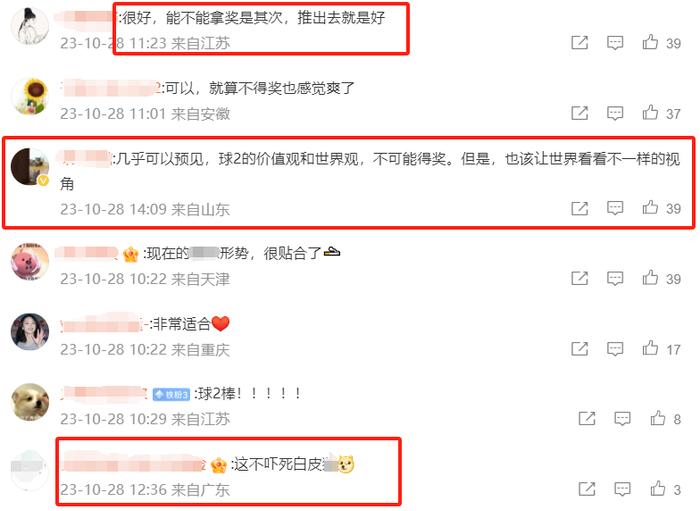Viewport: 700px width, 511px height.
Task: Like the comment from 广东
Action: [x=658, y=489]
